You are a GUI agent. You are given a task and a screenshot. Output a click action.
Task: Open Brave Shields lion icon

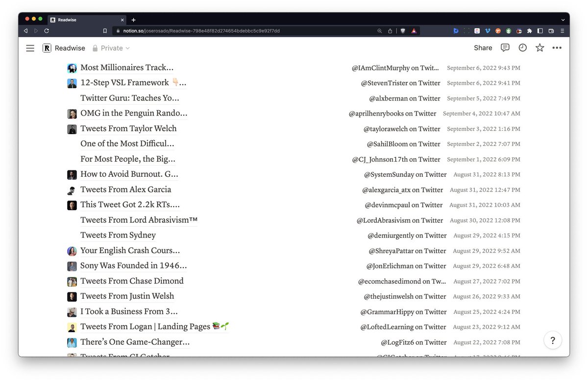click(x=403, y=31)
